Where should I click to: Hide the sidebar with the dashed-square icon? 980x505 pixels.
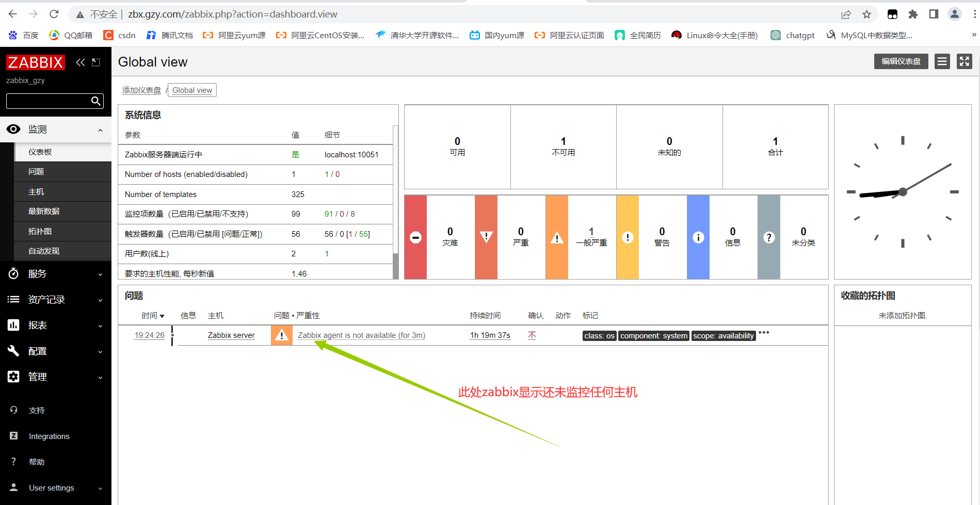[96, 62]
